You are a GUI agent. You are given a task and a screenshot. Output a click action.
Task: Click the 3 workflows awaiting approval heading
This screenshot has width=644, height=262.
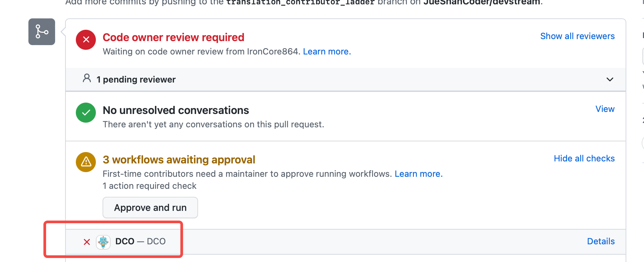pyautogui.click(x=179, y=160)
